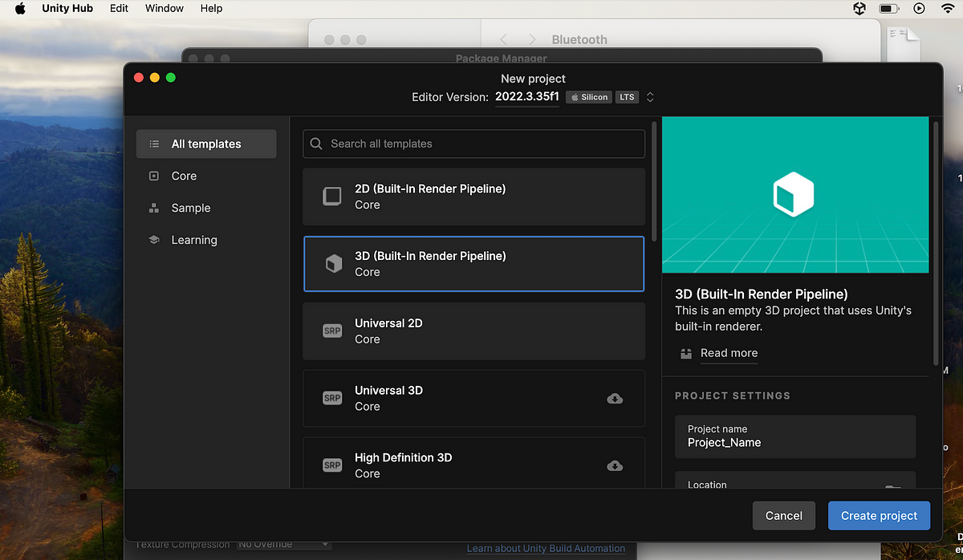The width and height of the screenshot is (963, 560).
Task: Open the Window menu
Action: tap(165, 8)
